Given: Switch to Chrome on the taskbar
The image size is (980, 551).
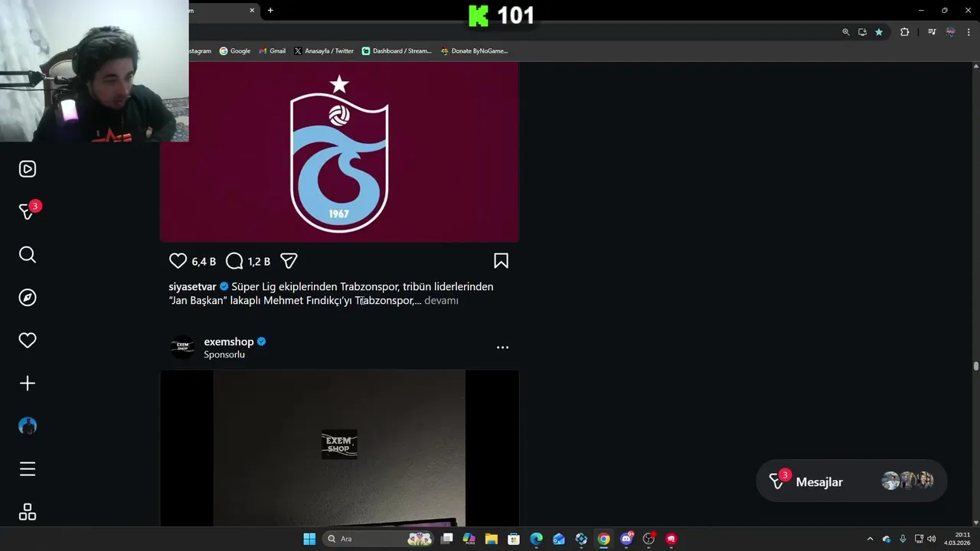Looking at the screenshot, I should pyautogui.click(x=604, y=539).
